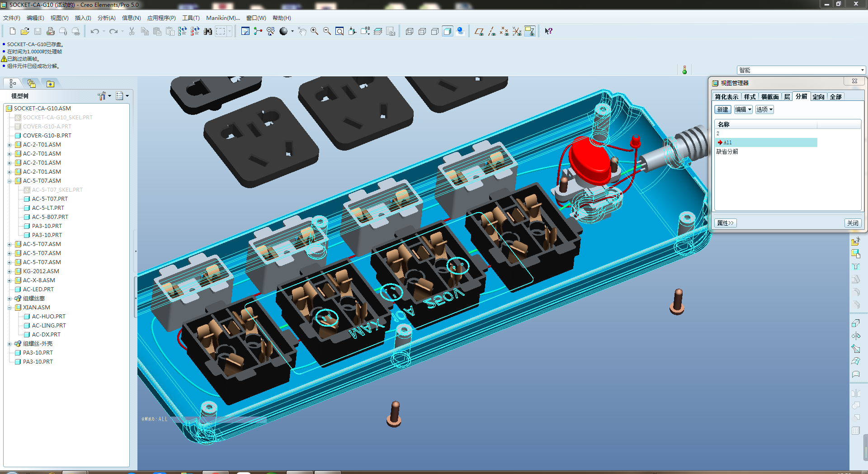Open the orient mode icon
Viewport: 868px width, 474px height.
[271, 31]
